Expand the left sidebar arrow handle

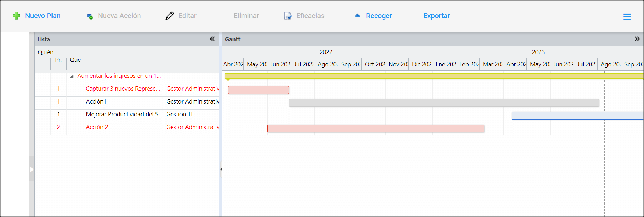(x=31, y=169)
